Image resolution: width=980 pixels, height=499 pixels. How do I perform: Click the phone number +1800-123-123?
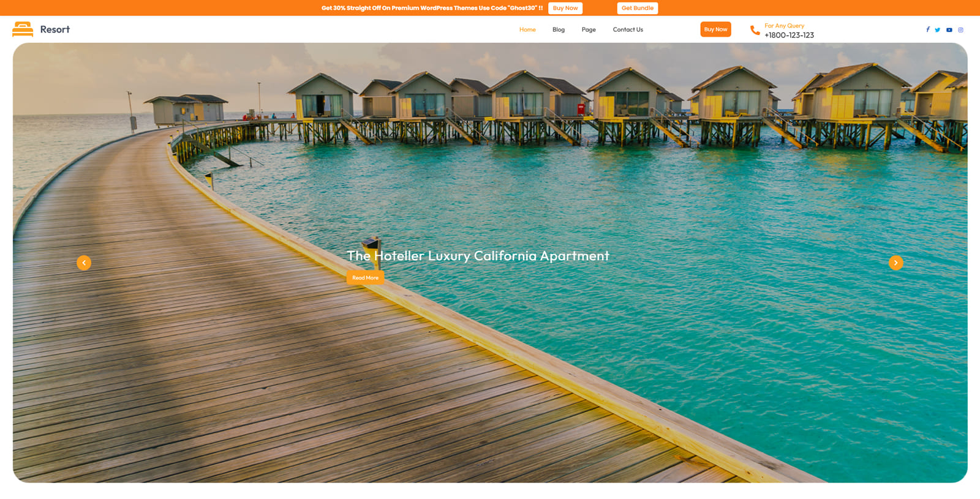click(x=789, y=36)
